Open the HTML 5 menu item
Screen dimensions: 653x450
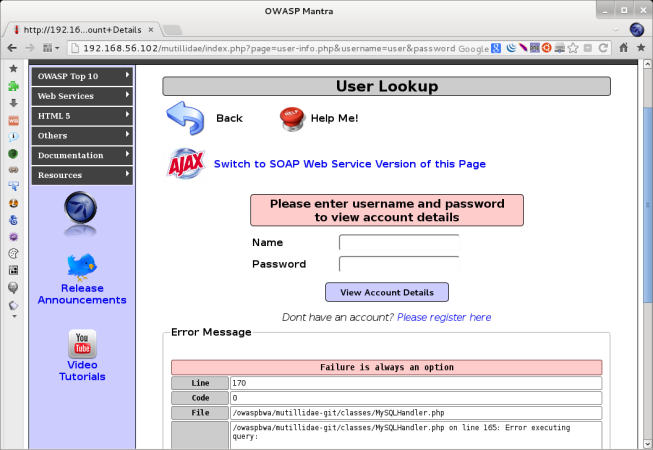coord(82,116)
